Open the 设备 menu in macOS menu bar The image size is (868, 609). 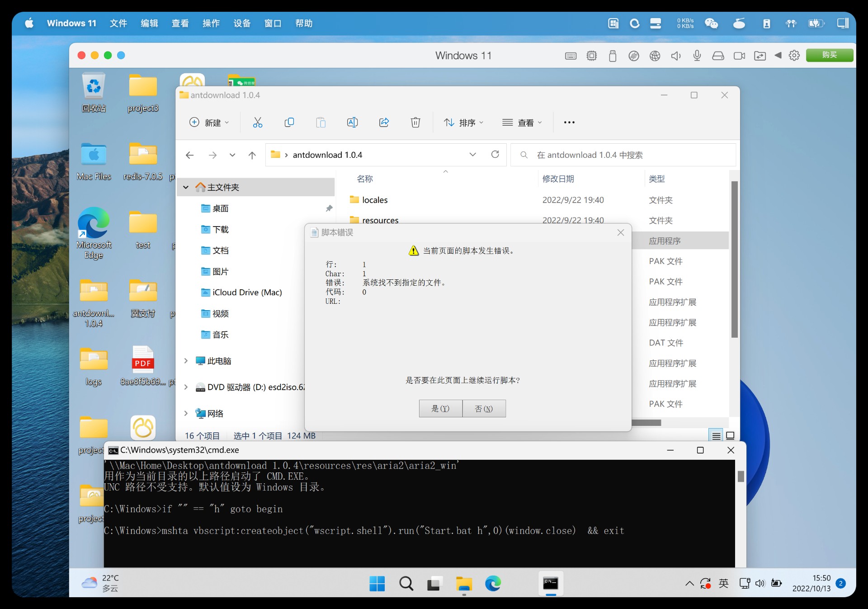(242, 24)
